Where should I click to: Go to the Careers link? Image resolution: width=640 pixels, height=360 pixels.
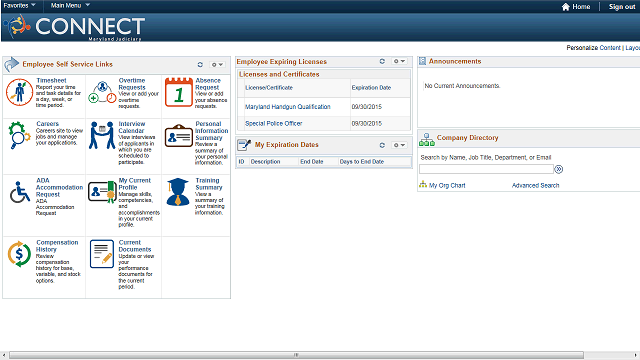coord(47,124)
